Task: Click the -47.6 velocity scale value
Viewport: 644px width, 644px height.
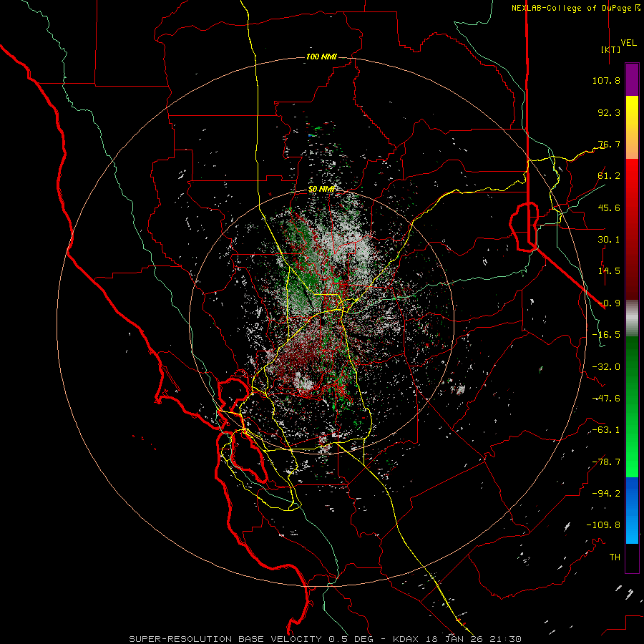Action: click(x=606, y=399)
